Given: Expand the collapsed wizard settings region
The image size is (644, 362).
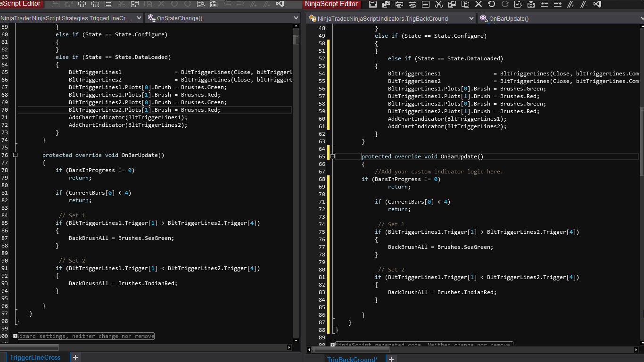Looking at the screenshot, I should tap(16, 336).
